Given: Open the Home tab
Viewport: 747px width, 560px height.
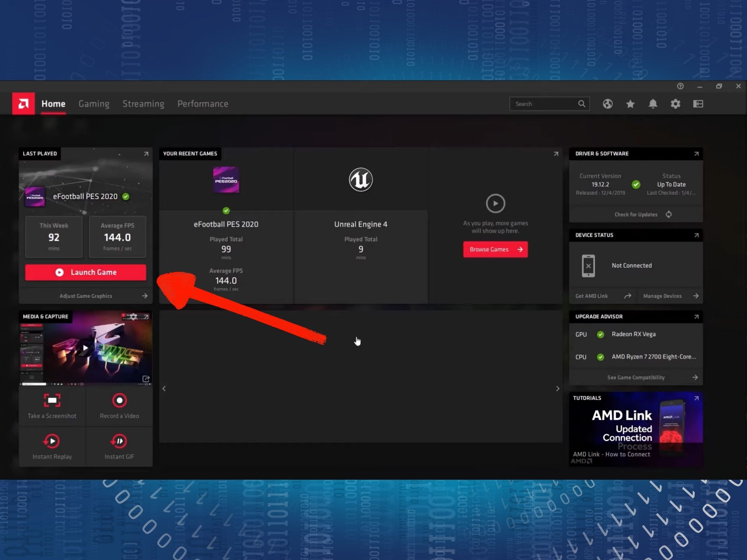Looking at the screenshot, I should pos(53,104).
